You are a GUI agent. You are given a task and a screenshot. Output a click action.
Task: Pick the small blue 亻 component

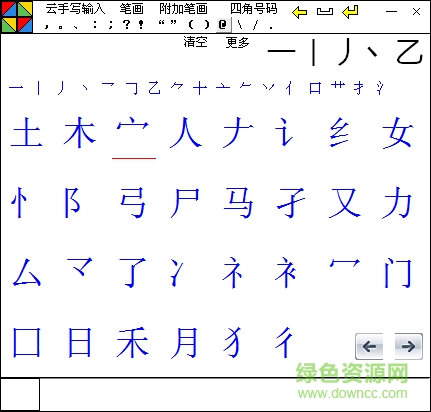point(289,88)
